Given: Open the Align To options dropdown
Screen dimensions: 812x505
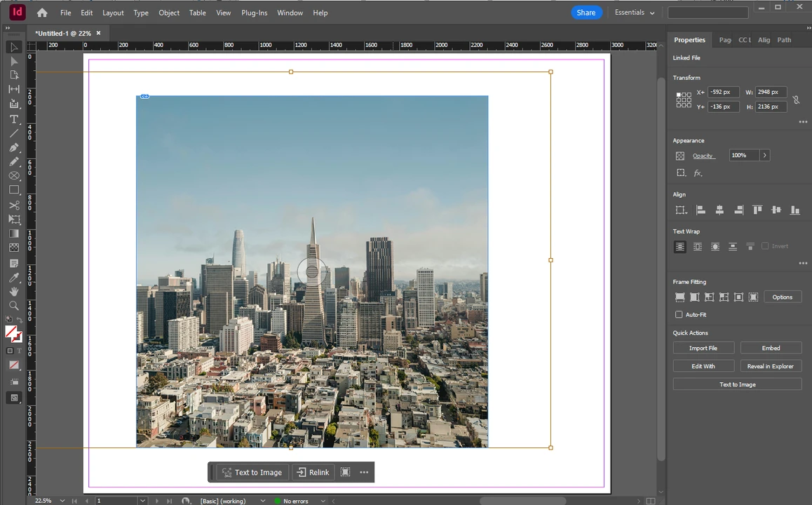Looking at the screenshot, I should point(681,210).
